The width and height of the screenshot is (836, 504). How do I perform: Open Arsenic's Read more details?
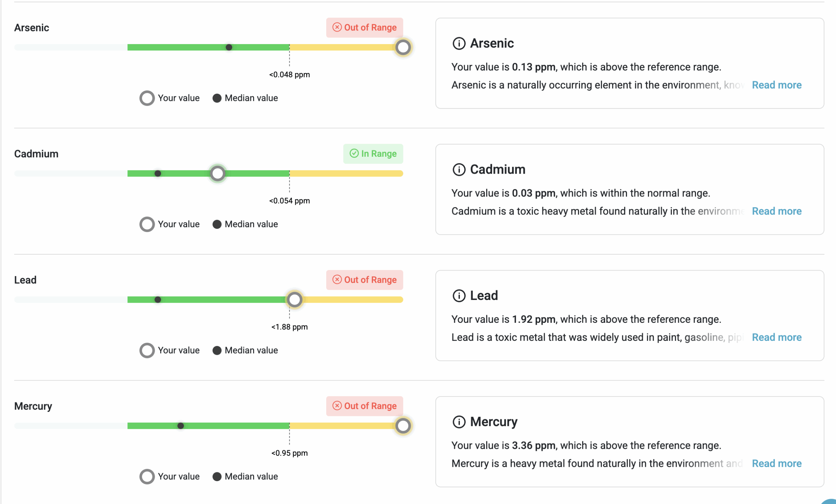click(777, 85)
